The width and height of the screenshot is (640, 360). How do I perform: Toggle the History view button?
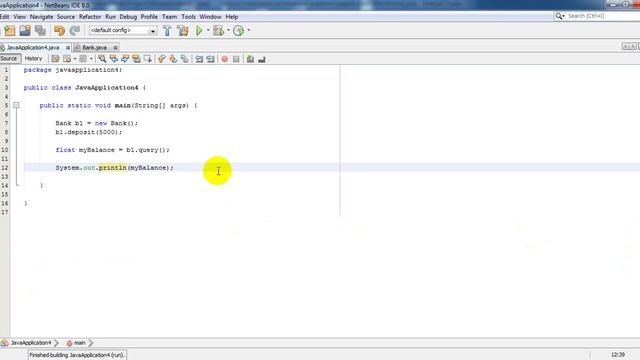(33, 59)
